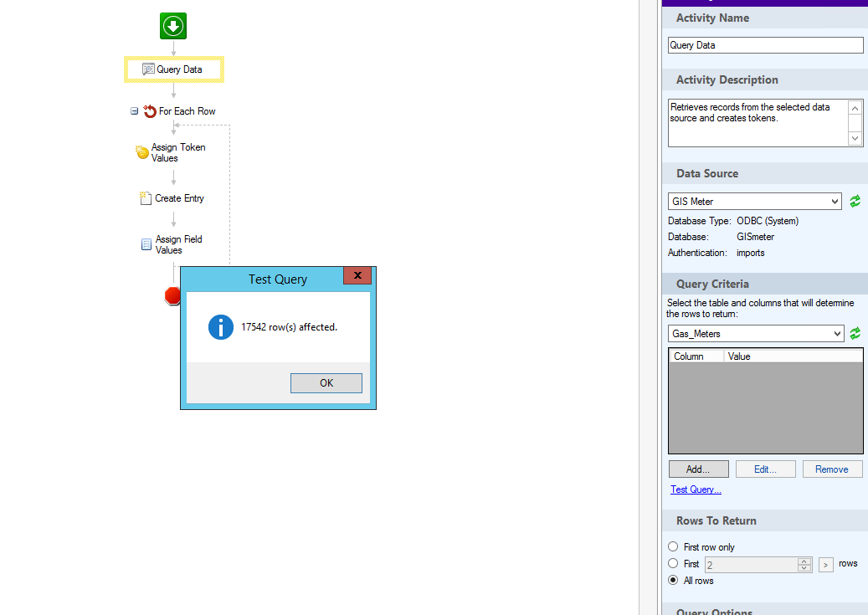
Task: Click the Assign Field Values label
Action: tap(179, 244)
